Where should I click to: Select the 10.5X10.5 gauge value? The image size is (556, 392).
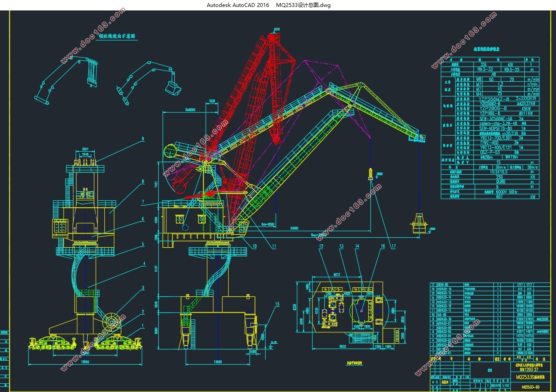coord(499,172)
